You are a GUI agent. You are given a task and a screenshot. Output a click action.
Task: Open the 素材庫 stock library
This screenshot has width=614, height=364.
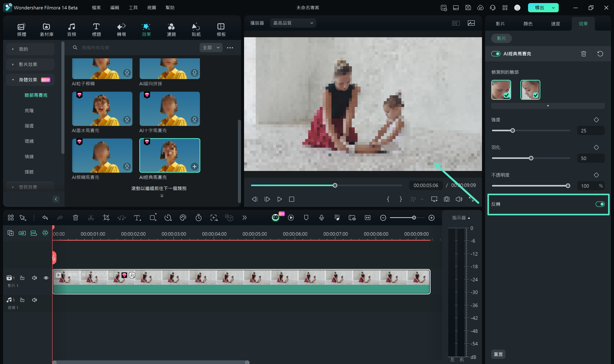[x=47, y=29]
